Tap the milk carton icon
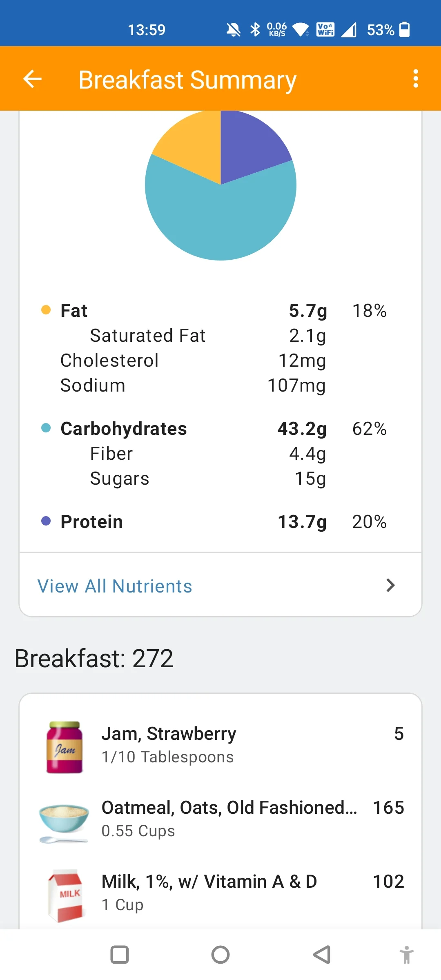Viewport: 441px width, 980px height. tap(65, 895)
